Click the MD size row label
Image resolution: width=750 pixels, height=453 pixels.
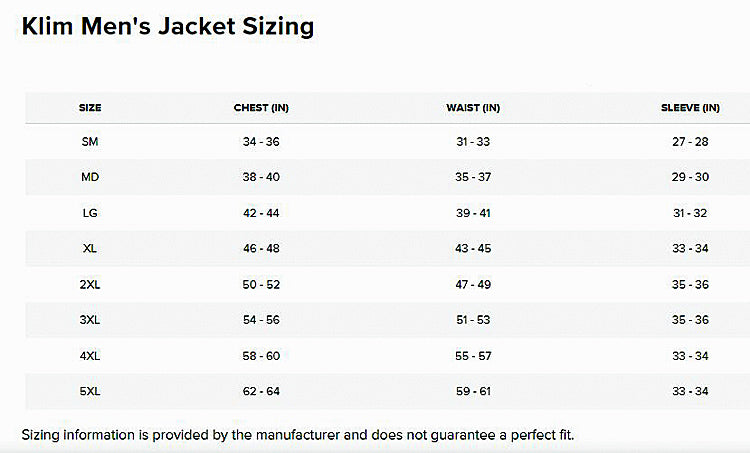90,177
